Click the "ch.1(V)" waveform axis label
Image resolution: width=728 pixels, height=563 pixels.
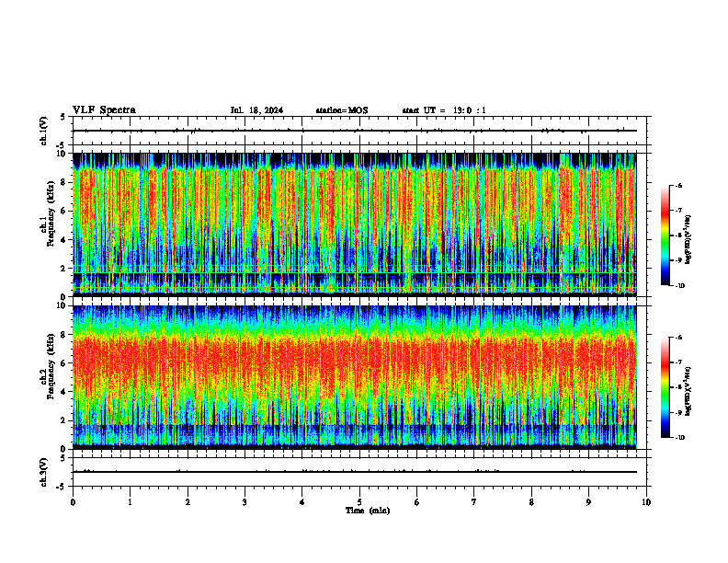point(44,131)
